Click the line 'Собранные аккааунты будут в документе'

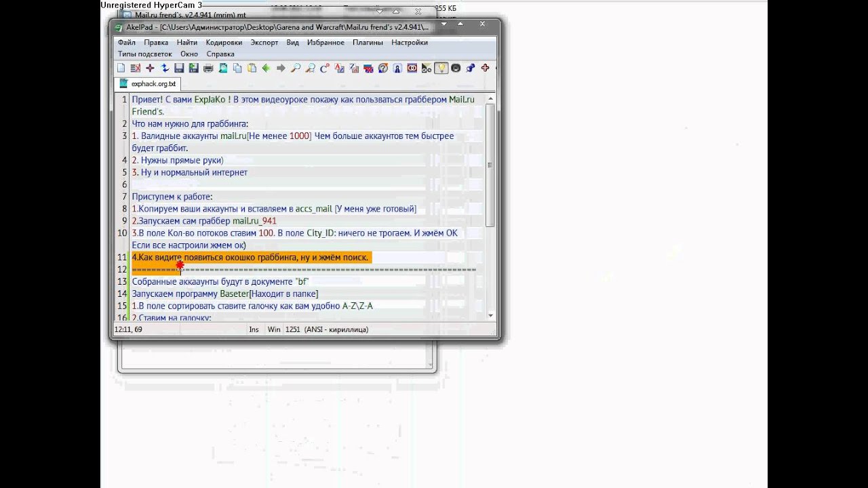[220, 281]
